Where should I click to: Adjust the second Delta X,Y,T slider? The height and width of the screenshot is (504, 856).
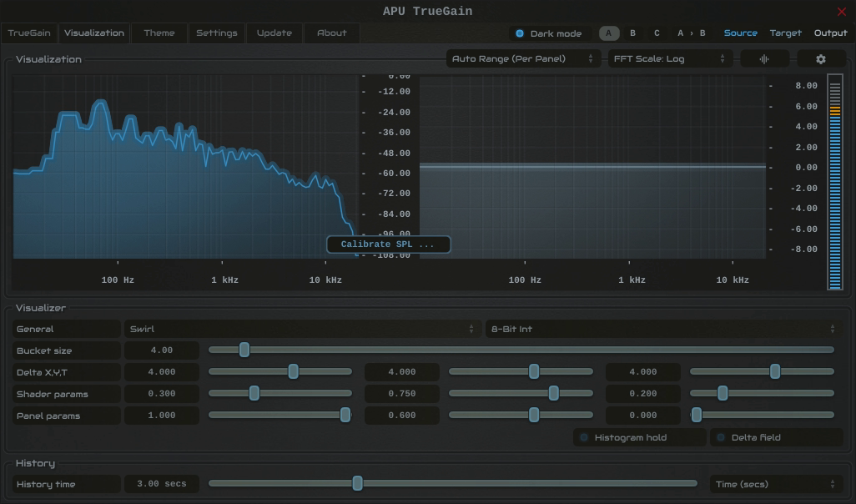(521, 372)
